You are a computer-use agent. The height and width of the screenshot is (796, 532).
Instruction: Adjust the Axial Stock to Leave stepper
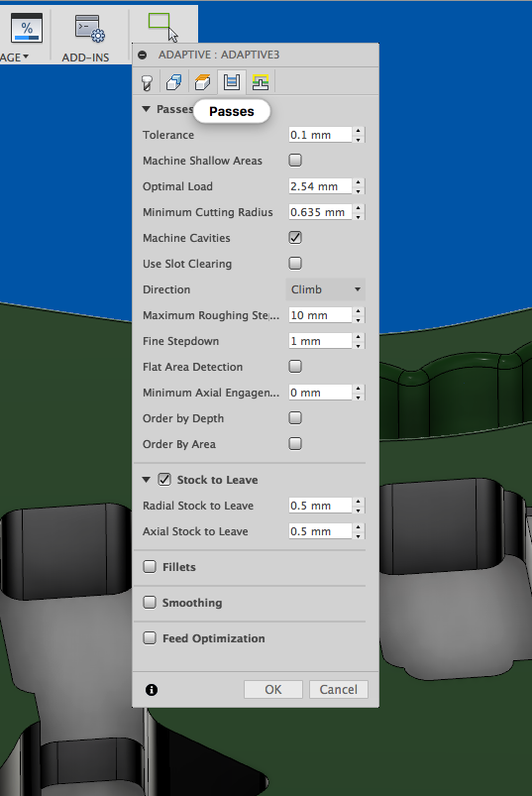click(x=359, y=531)
